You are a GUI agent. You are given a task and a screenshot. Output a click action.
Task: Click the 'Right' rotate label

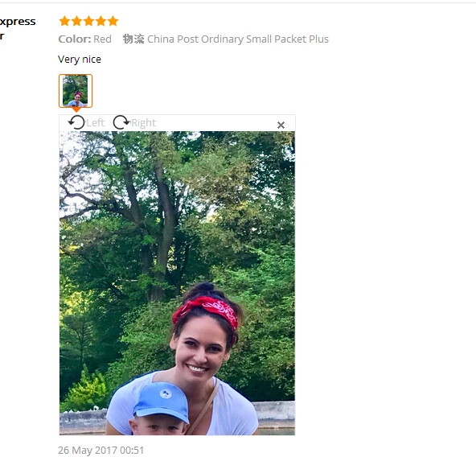pyautogui.click(x=143, y=123)
